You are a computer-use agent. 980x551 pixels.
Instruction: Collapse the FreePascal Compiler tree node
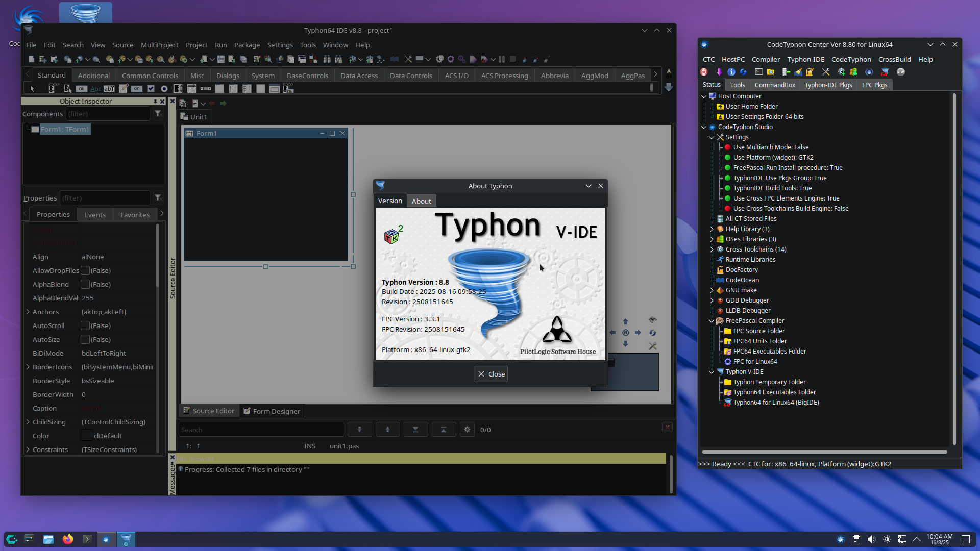click(712, 321)
